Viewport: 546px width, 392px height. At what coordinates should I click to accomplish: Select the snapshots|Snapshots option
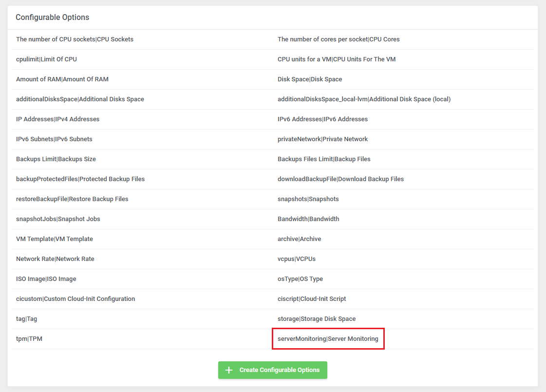click(308, 199)
